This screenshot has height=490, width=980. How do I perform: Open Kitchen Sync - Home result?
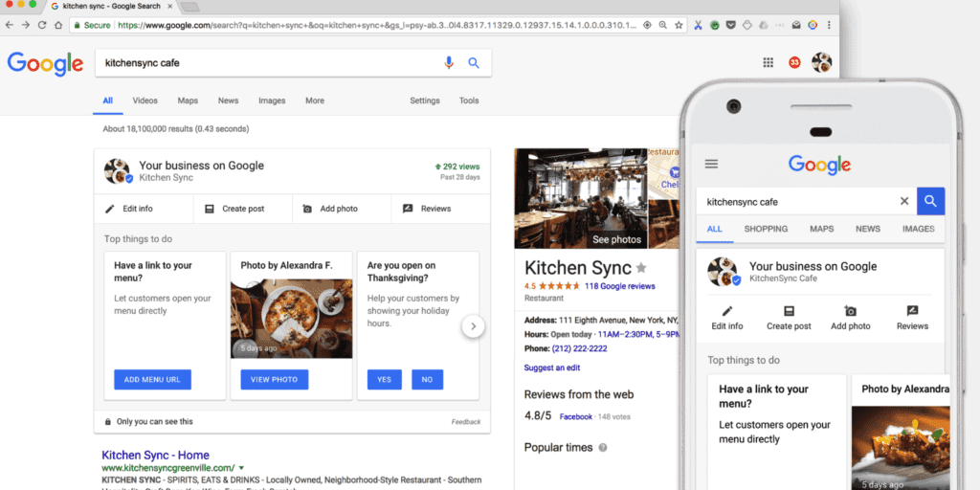coord(156,455)
